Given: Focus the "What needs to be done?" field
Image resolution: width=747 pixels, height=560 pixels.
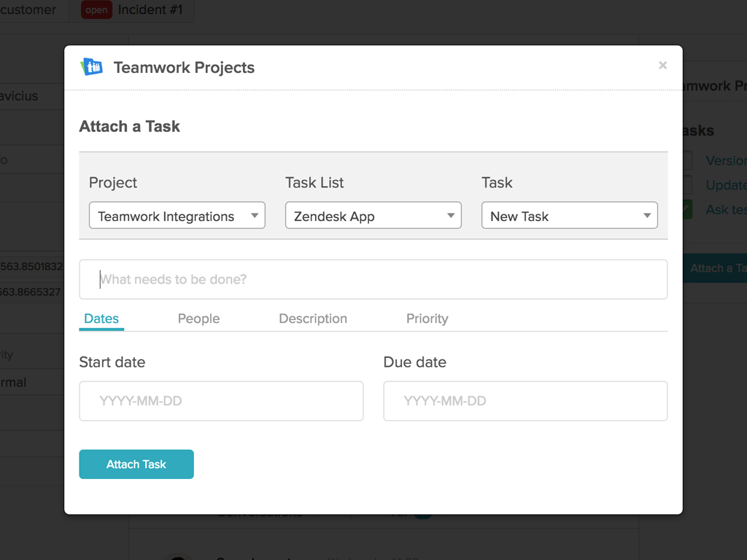Looking at the screenshot, I should pos(373,279).
